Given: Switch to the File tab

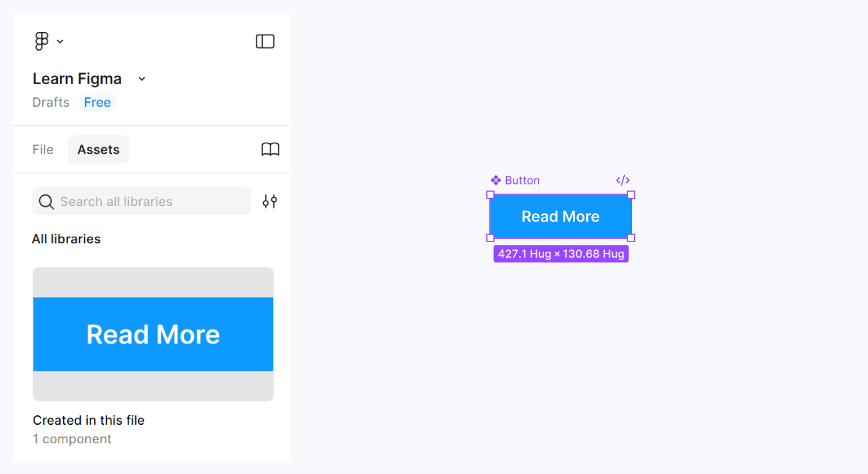Looking at the screenshot, I should pos(43,149).
